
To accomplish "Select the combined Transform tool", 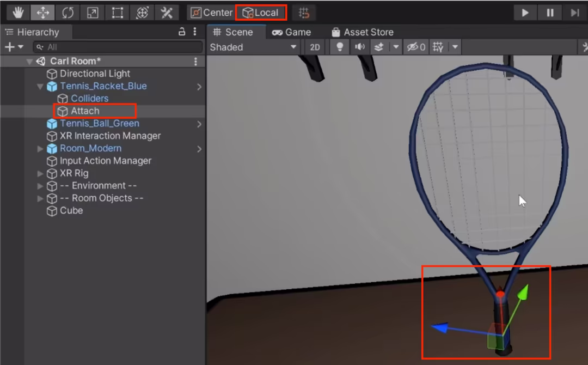I will (142, 13).
